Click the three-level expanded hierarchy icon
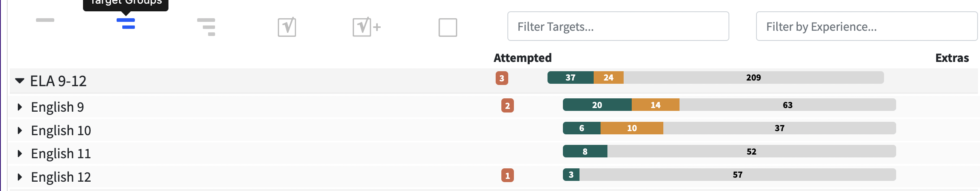980x191 pixels. coord(206,27)
